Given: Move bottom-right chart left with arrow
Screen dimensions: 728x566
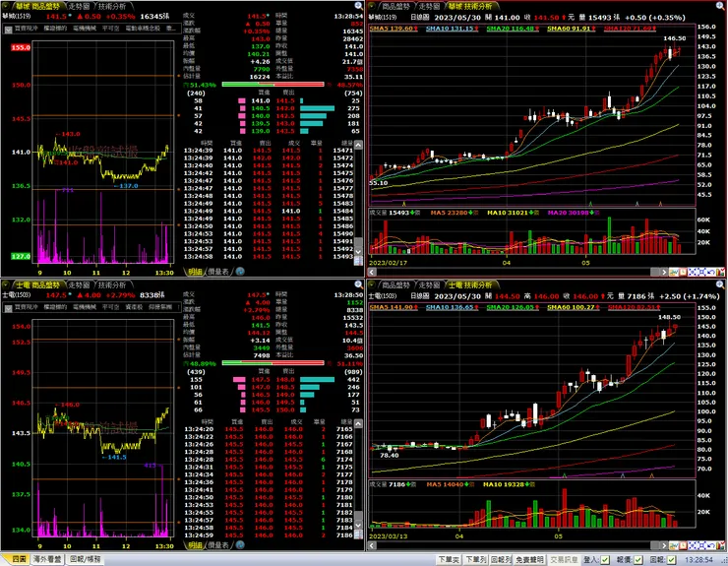Looking at the screenshot, I should 372,545.
